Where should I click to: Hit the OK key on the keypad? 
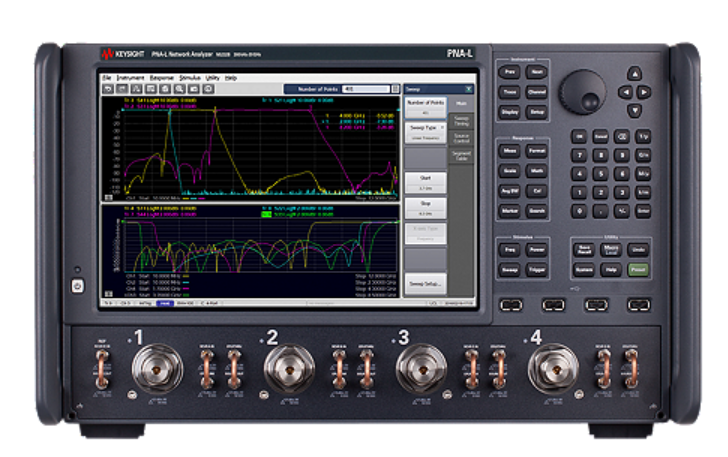point(579,136)
